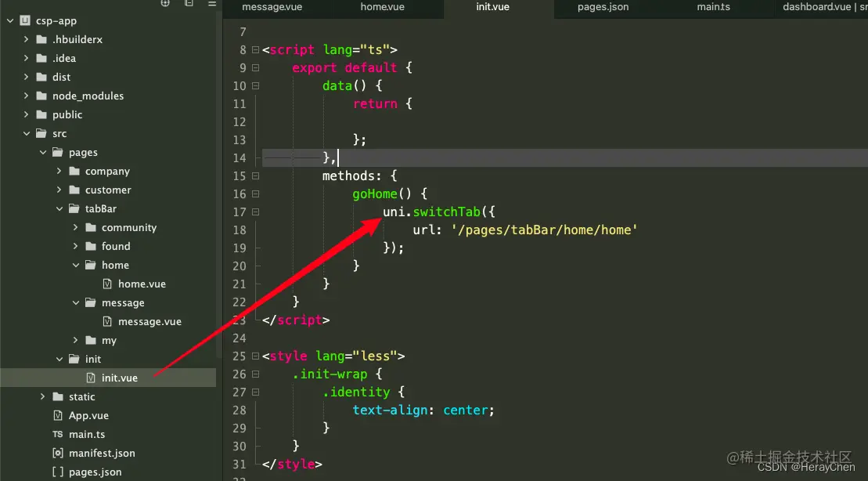Click 'switchTab' in the code

click(x=447, y=212)
